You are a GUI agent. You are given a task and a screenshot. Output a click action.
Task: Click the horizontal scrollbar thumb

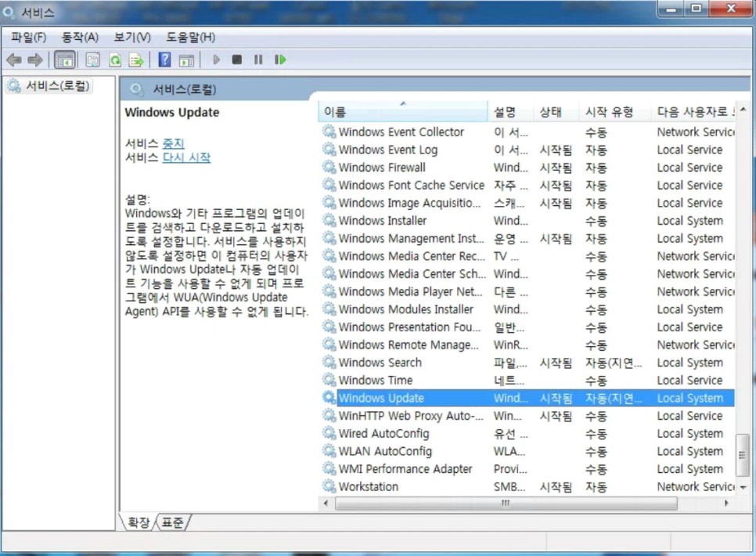click(x=506, y=504)
